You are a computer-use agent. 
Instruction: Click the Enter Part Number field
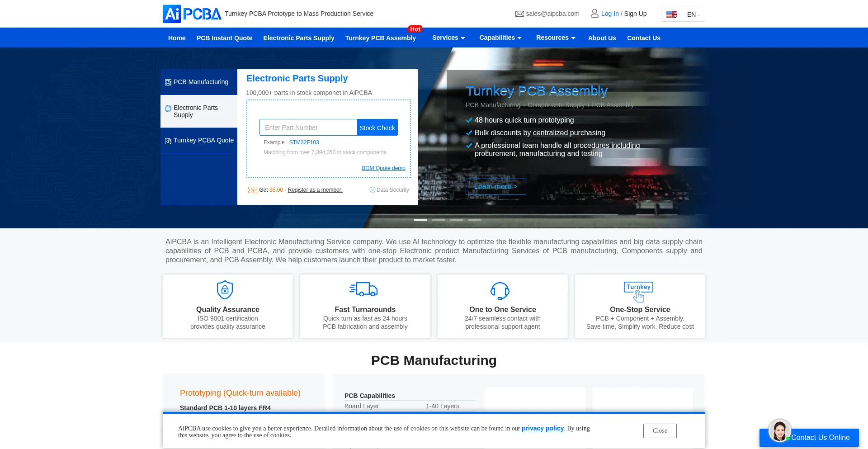coord(308,128)
